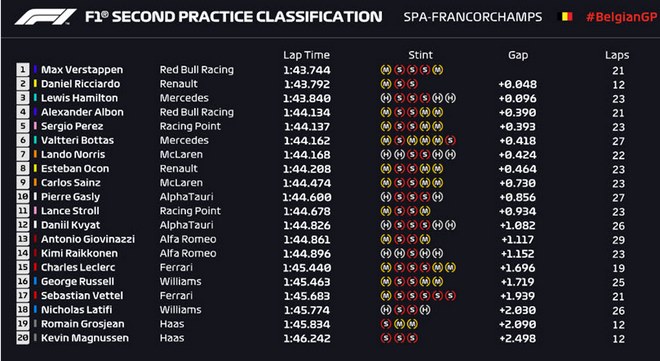Click Charles Leclerc's name
This screenshot has height=361, width=660.
[x=78, y=267]
